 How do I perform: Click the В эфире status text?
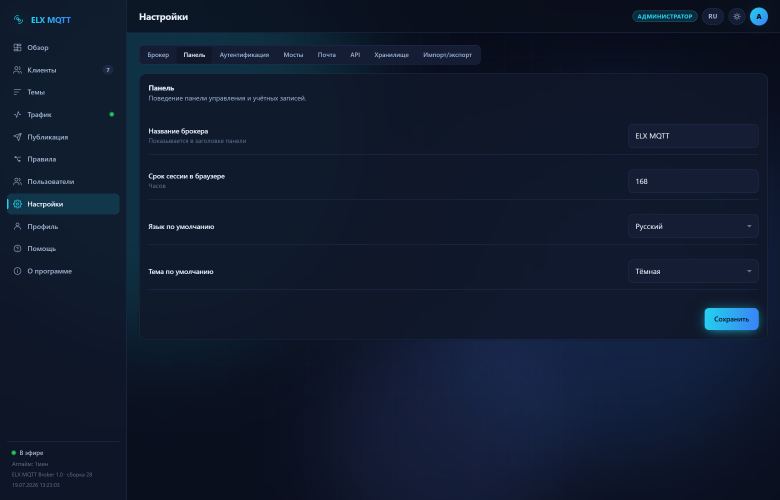click(x=31, y=453)
